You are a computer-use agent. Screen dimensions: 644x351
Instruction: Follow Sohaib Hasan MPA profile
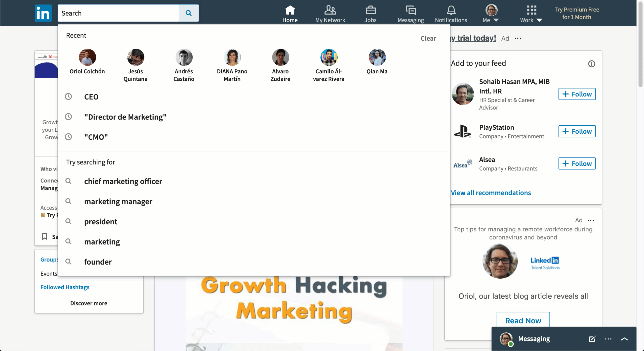click(577, 94)
